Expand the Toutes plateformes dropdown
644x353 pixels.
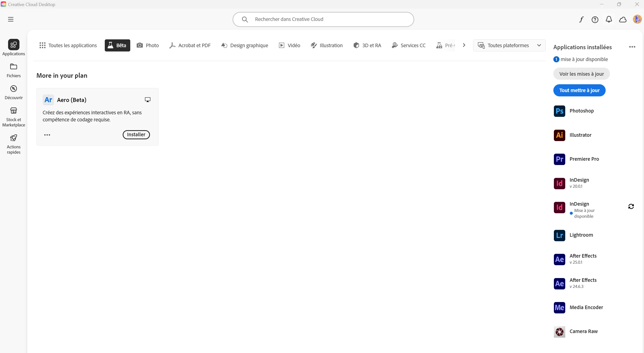(x=509, y=45)
